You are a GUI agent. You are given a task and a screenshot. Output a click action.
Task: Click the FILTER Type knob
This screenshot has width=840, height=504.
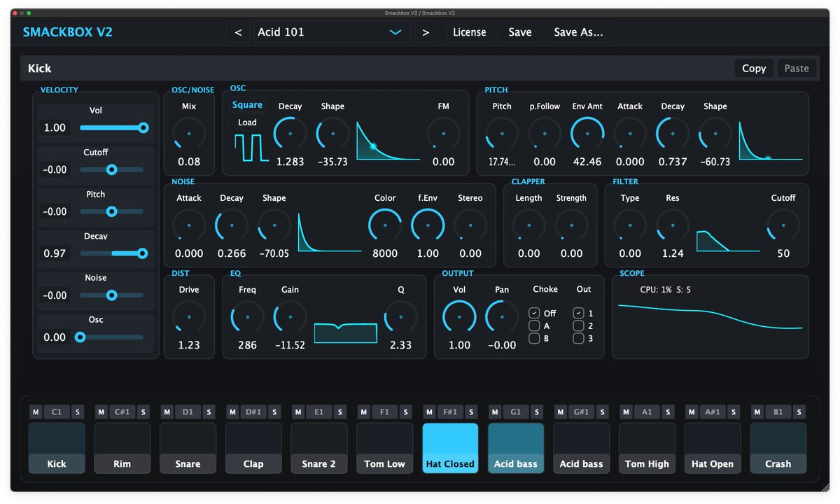(630, 225)
